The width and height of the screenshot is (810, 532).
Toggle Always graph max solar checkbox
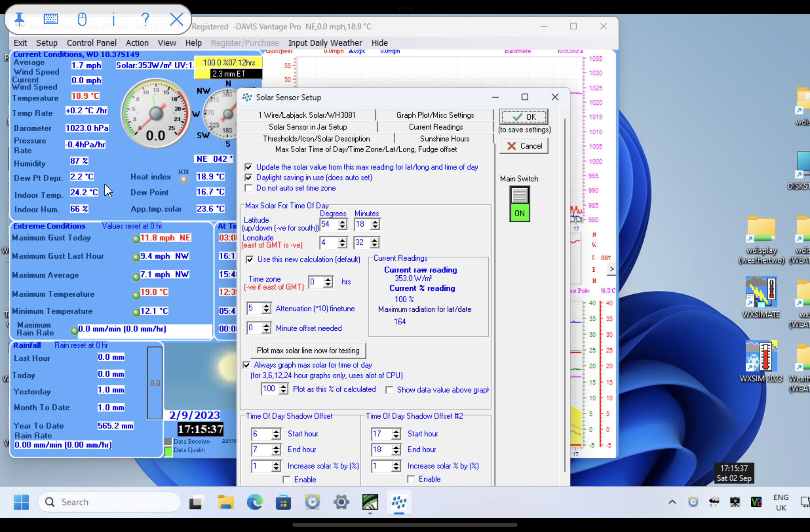(x=246, y=365)
